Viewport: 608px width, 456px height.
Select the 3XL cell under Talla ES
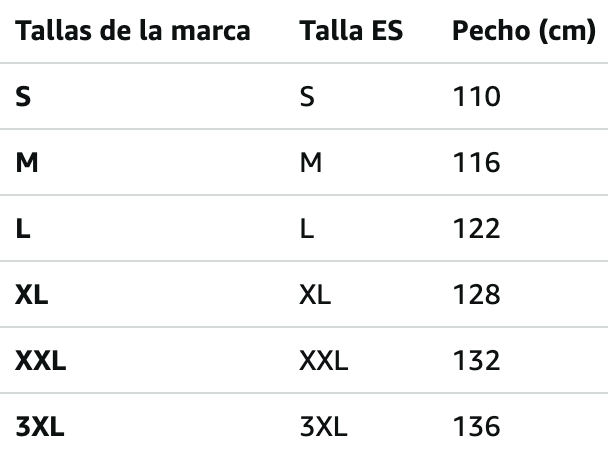[323, 427]
